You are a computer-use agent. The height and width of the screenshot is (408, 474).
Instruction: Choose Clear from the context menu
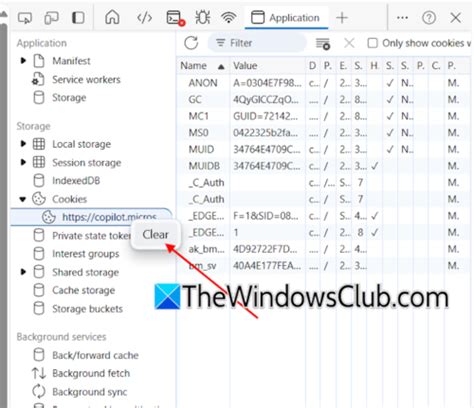[156, 235]
